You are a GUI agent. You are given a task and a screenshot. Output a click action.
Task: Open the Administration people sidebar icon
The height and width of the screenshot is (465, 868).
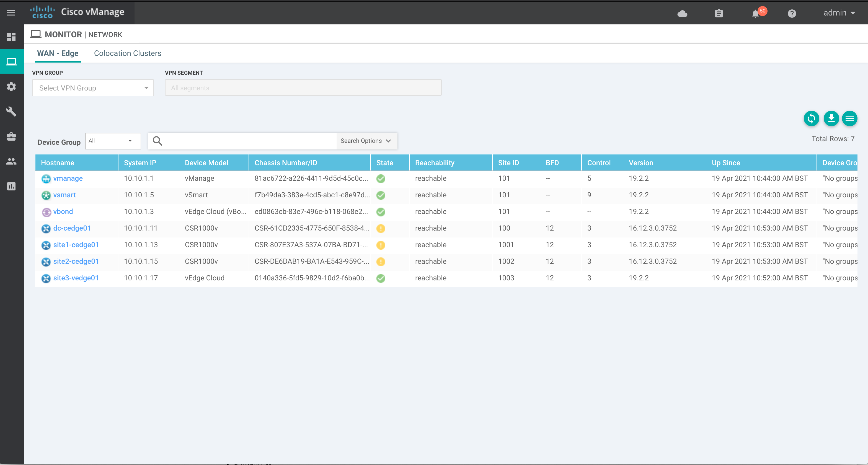11,161
